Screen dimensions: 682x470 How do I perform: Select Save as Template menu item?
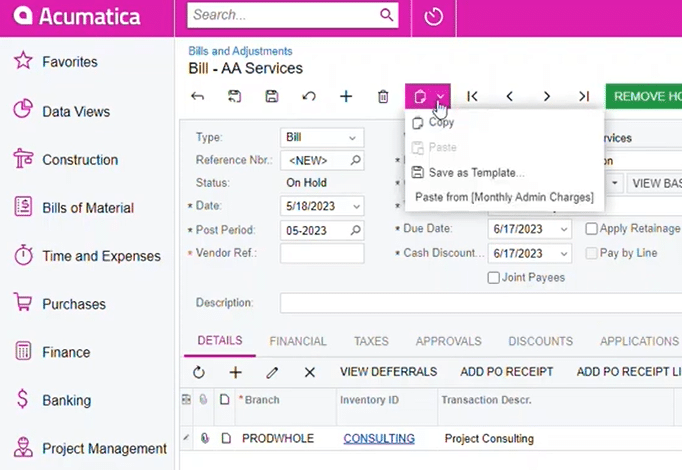tap(505, 173)
